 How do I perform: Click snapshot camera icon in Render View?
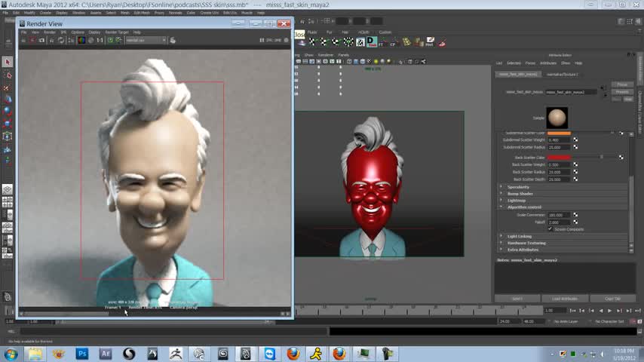pyautogui.click(x=42, y=40)
